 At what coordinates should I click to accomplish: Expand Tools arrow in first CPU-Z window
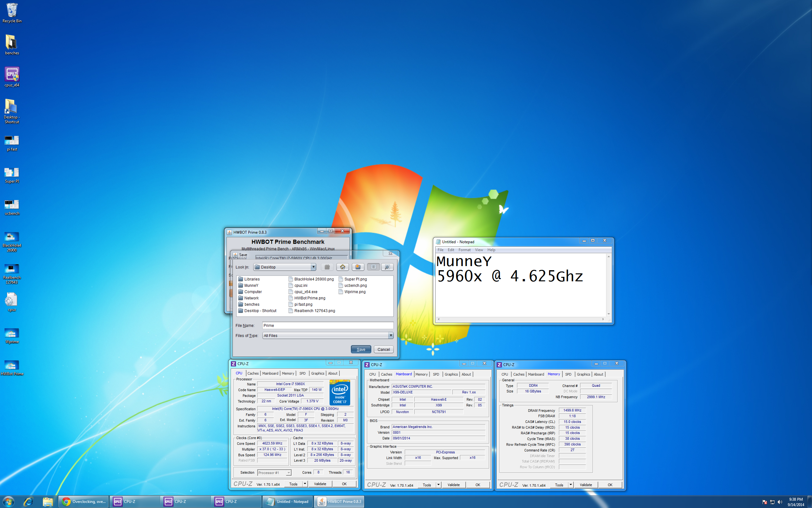[305, 484]
